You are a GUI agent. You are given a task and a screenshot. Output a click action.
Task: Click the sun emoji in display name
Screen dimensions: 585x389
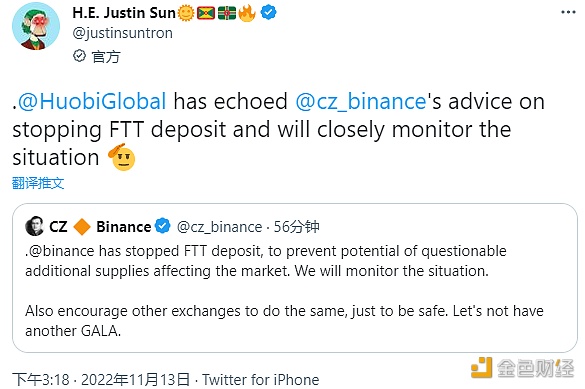point(186,13)
